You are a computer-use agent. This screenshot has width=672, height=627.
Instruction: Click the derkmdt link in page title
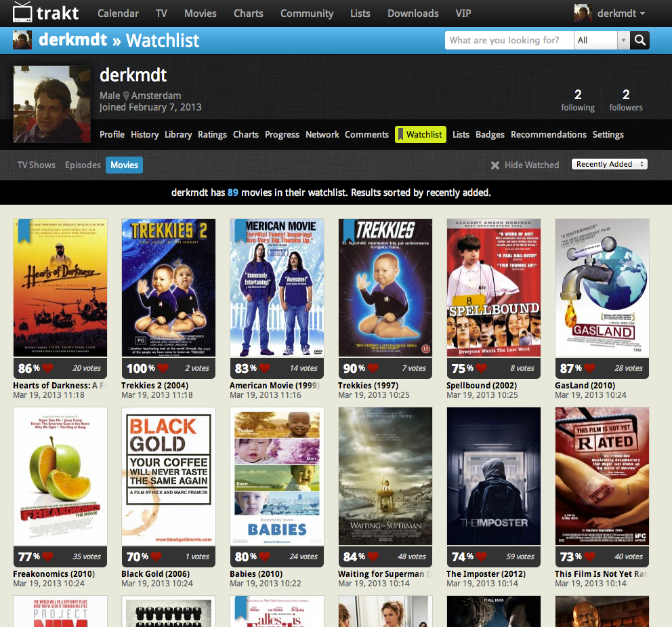(73, 40)
